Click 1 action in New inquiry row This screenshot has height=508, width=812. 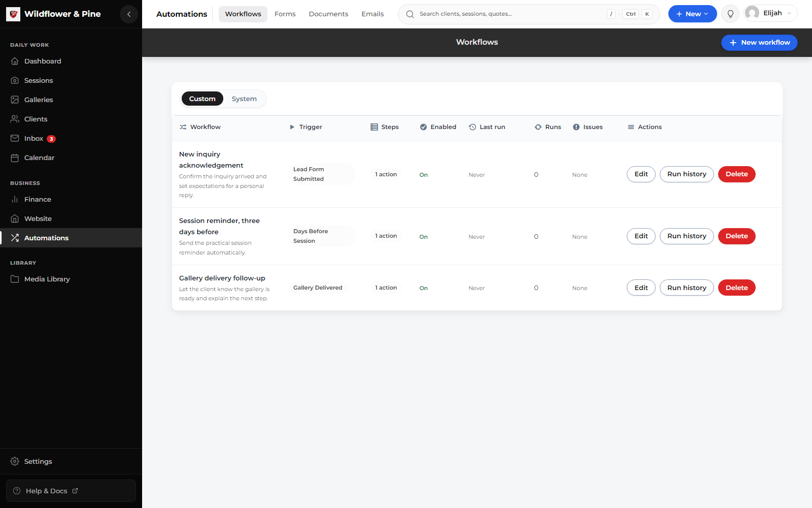[x=386, y=174]
